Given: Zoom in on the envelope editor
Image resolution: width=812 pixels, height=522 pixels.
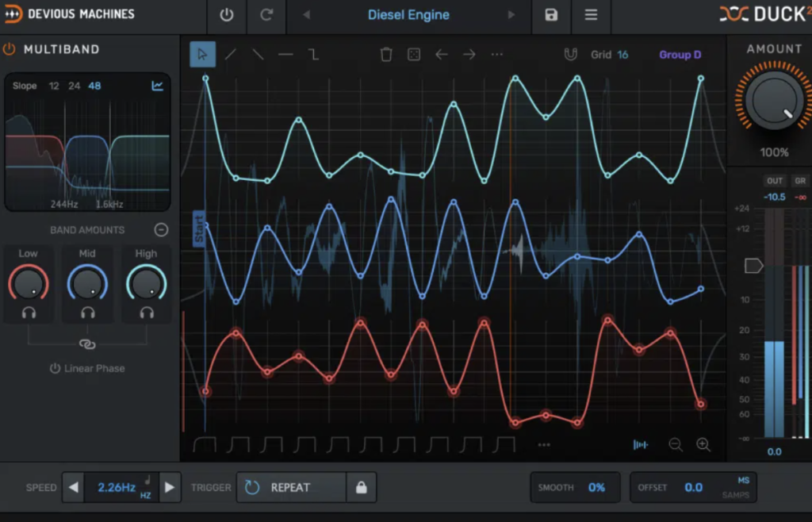Looking at the screenshot, I should tap(703, 444).
